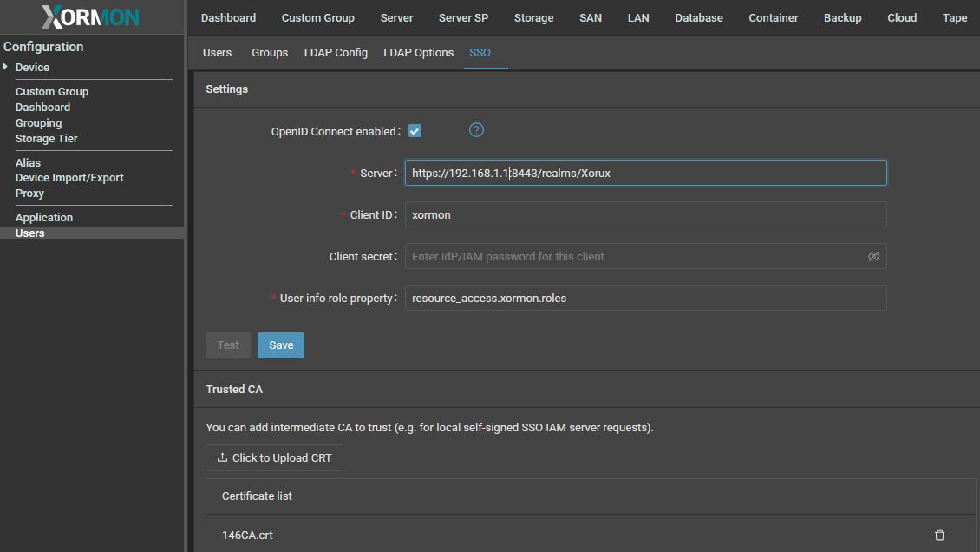Click the Xormon logo
This screenshot has height=552, width=980.
(x=90, y=17)
